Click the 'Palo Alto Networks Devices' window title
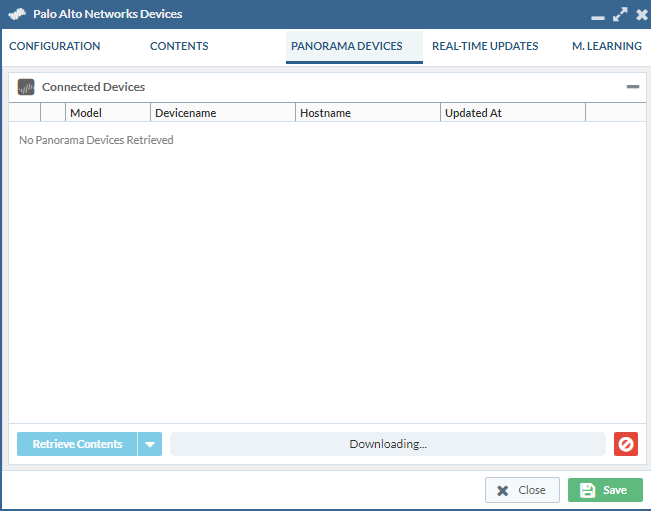Image resolution: width=651 pixels, height=511 pixels. tap(108, 14)
